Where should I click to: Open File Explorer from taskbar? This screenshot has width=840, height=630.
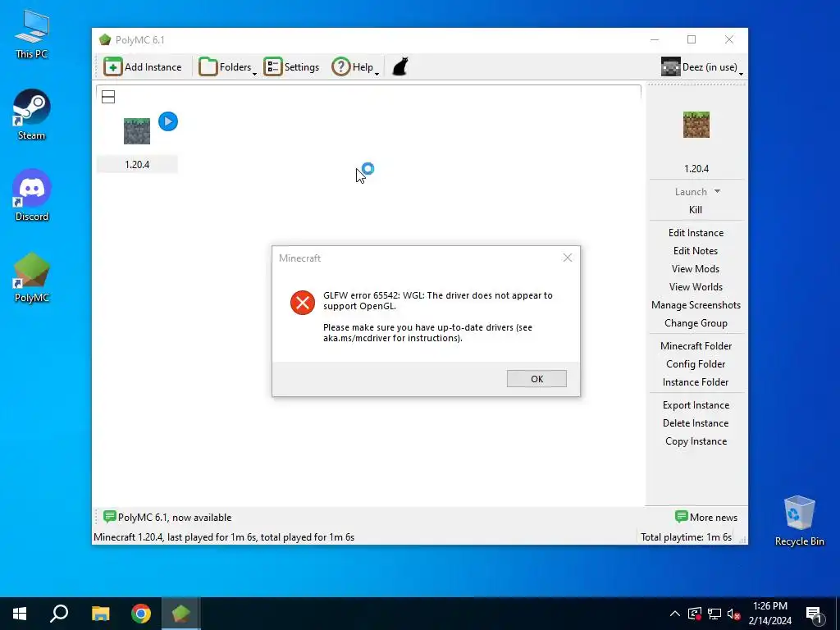tap(100, 614)
